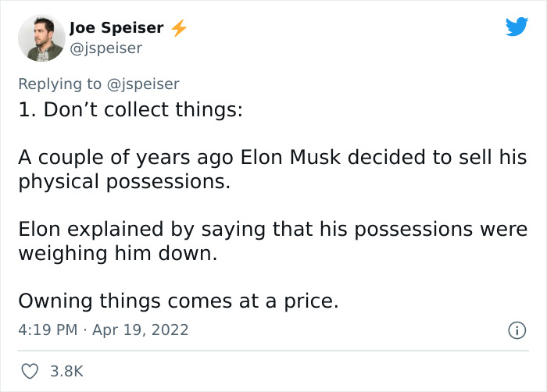Click "Owning things comes at a price."

(x=178, y=301)
